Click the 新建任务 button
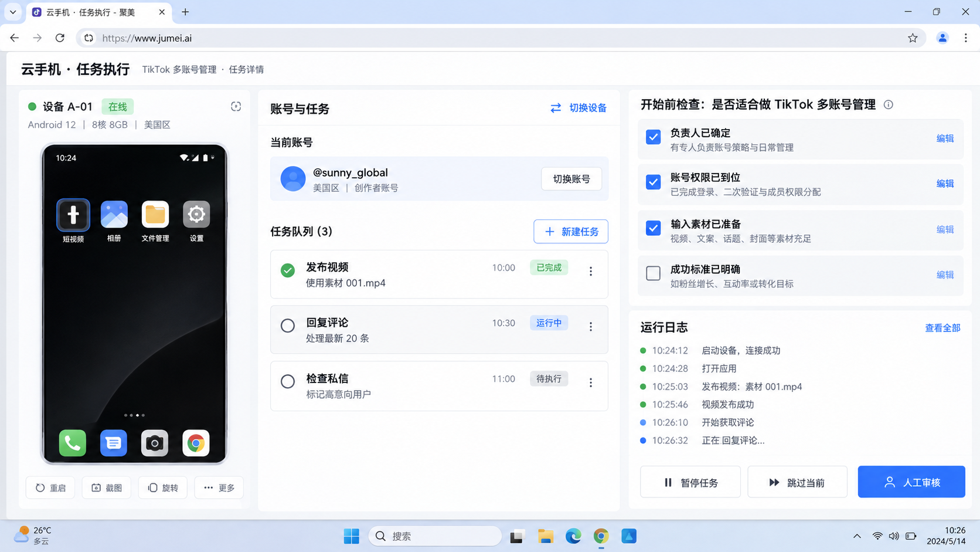Screen dimensions: 980x552 pos(571,232)
